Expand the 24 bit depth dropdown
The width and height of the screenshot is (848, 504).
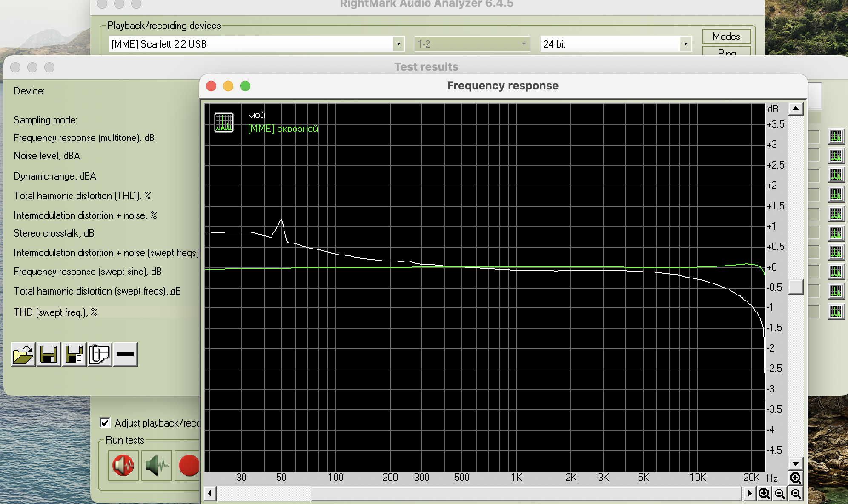(685, 44)
